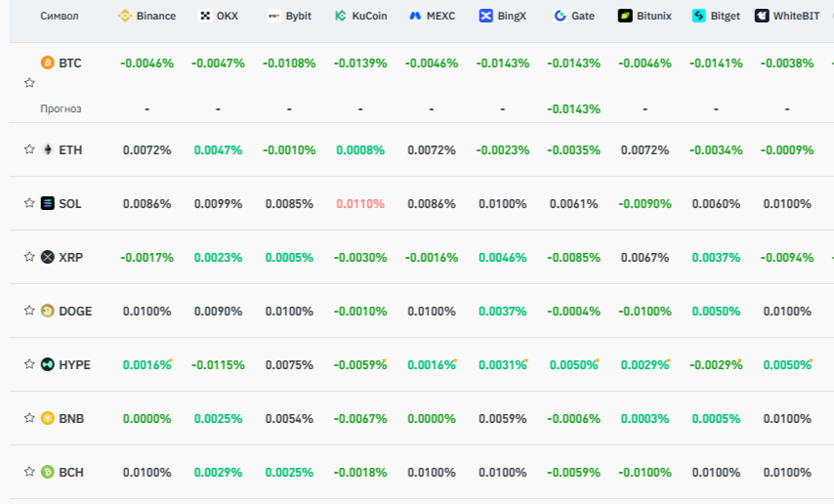Click the KuCoin exchange logo icon

(x=341, y=16)
